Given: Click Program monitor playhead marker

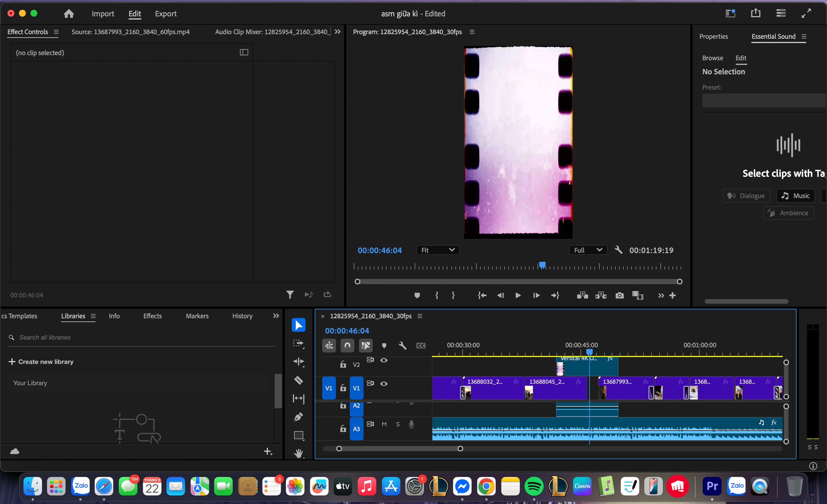Looking at the screenshot, I should 542,265.
